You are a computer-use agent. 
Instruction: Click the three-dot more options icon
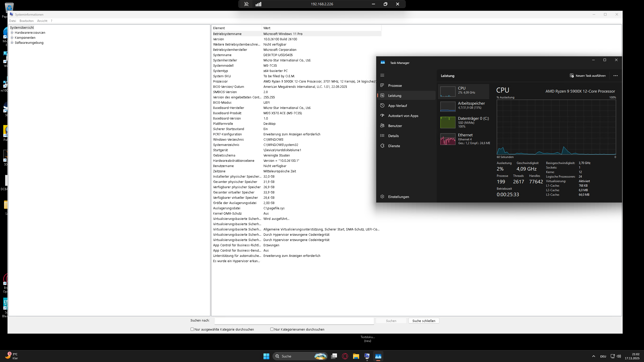pyautogui.click(x=615, y=75)
